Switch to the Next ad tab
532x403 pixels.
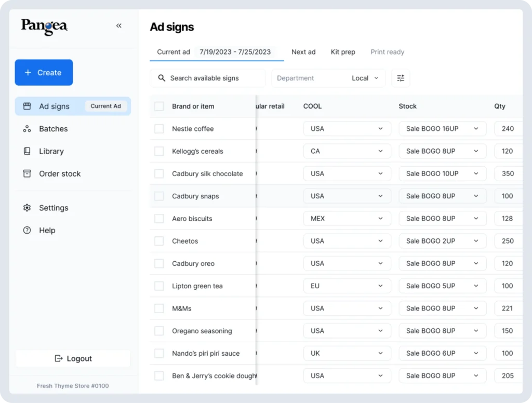click(303, 52)
